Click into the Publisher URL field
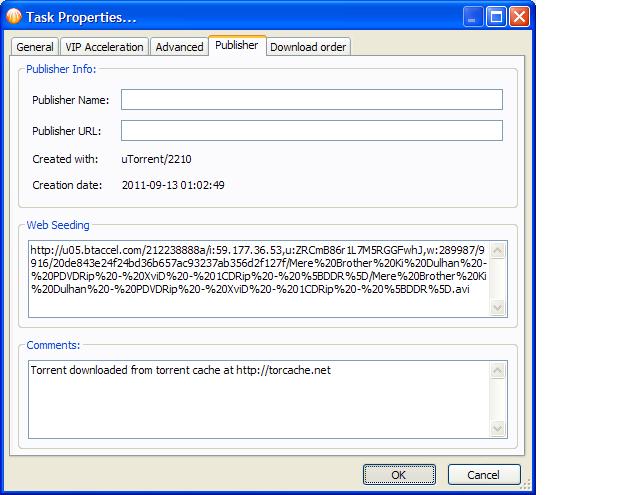632x495 pixels. 311,131
